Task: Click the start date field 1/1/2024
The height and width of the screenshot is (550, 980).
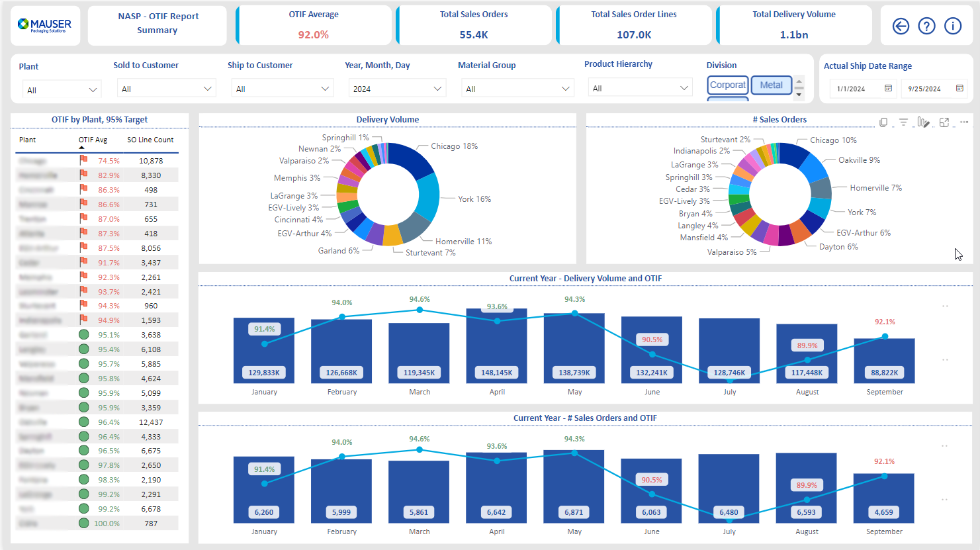Action: tap(864, 88)
